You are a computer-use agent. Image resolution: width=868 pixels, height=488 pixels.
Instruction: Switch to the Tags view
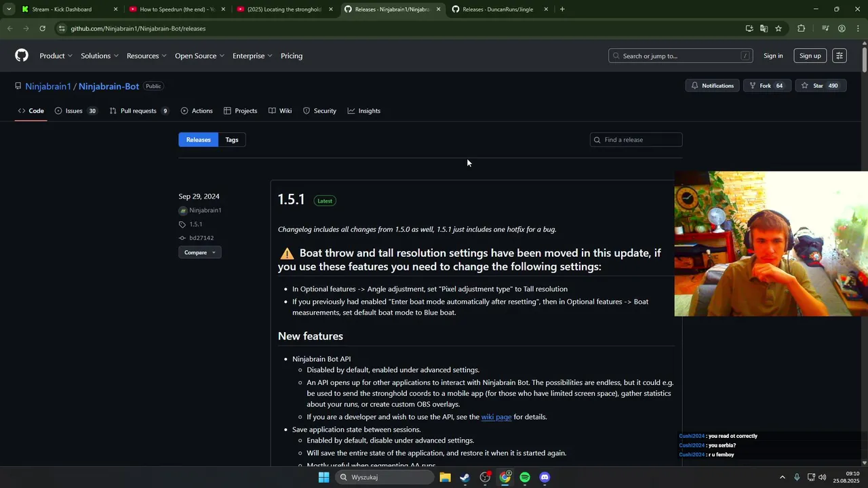point(232,140)
